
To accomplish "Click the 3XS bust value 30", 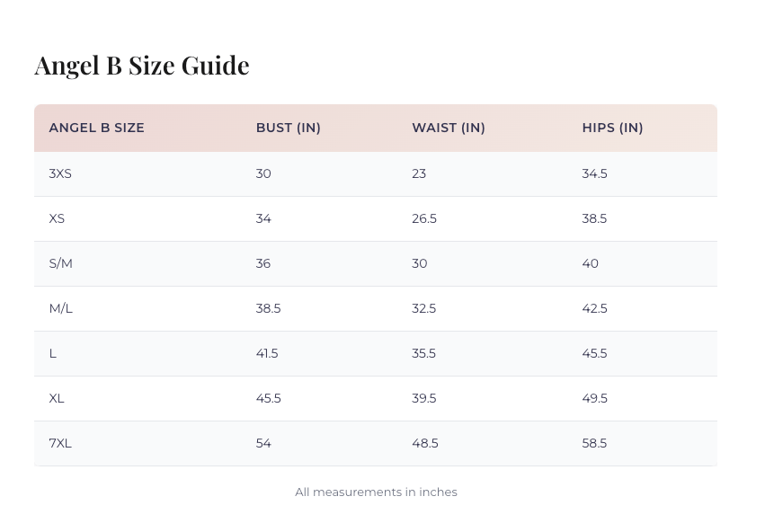I will point(263,173).
